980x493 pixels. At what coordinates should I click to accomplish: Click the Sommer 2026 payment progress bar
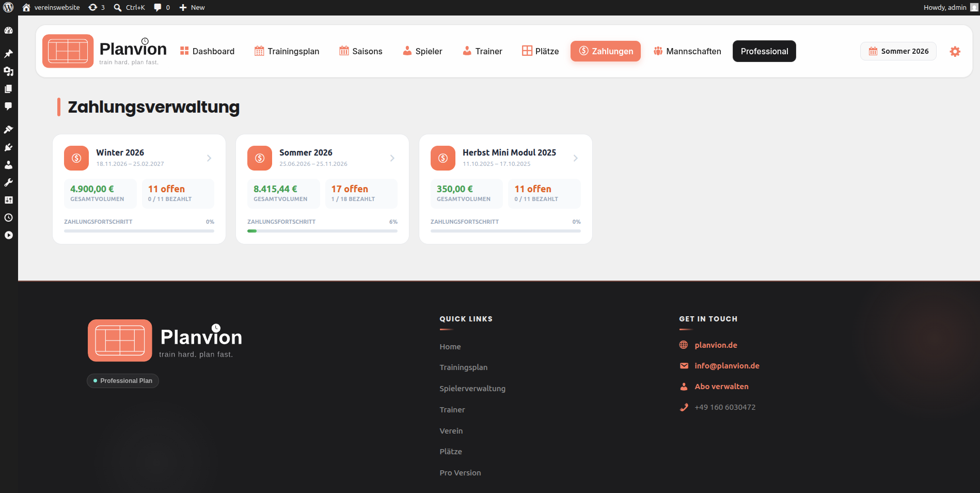coord(322,231)
